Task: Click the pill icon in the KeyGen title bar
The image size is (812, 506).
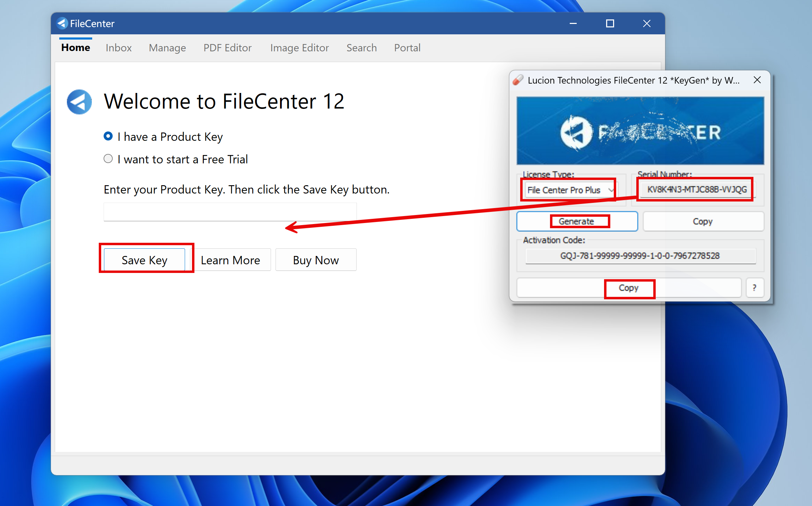Action: pyautogui.click(x=518, y=80)
